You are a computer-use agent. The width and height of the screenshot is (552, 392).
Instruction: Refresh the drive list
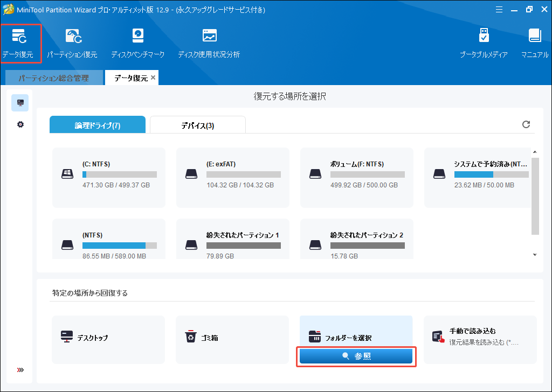[x=526, y=124]
